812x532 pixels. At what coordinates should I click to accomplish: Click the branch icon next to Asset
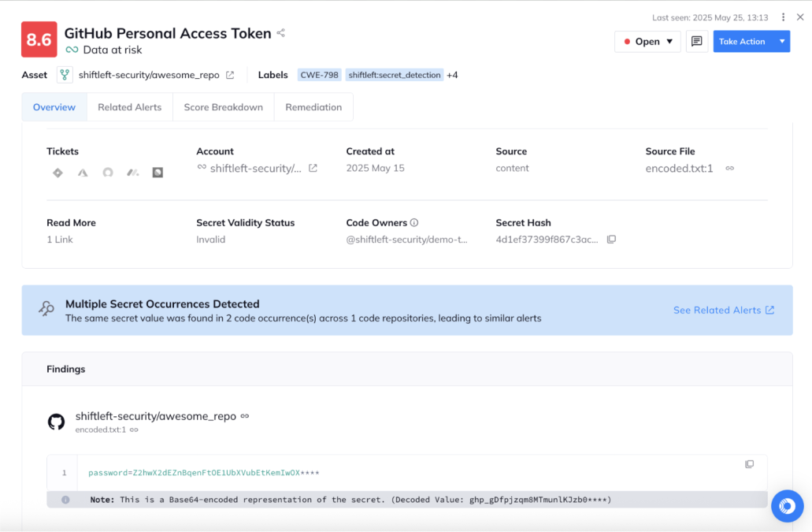[65, 75]
